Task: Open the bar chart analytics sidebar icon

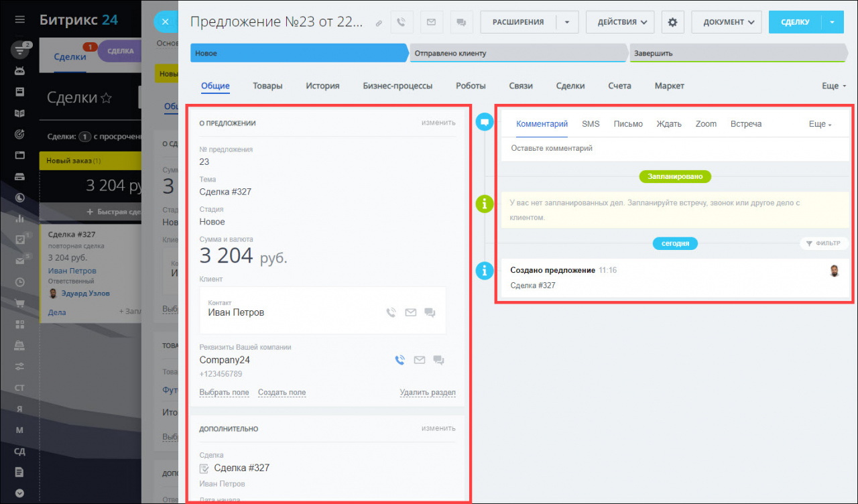Action: click(x=19, y=218)
